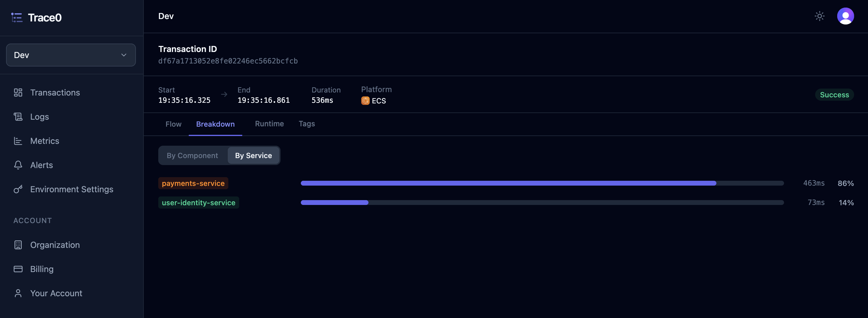The image size is (868, 318).
Task: Expand the environment selector chevron
Action: coord(124,55)
